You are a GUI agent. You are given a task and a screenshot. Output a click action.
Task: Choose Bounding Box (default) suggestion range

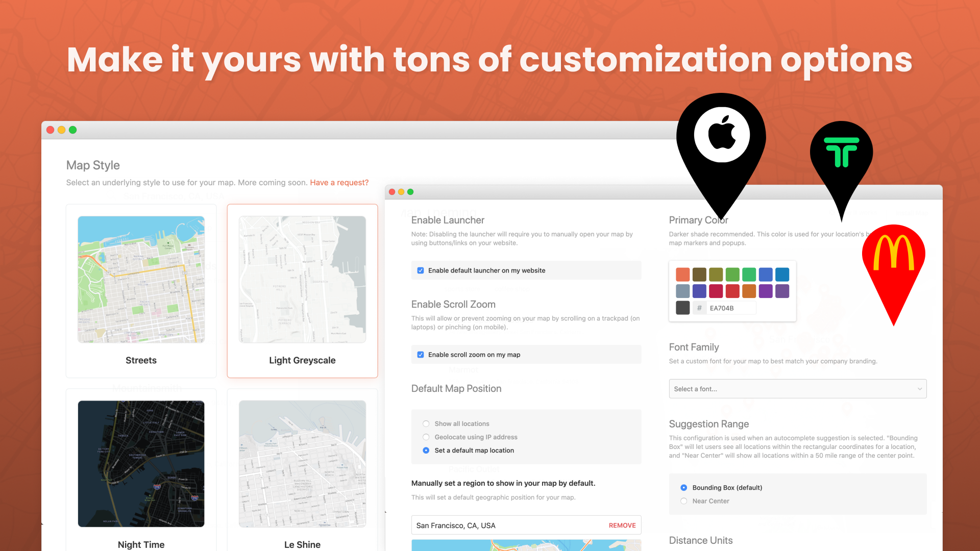coord(684,488)
